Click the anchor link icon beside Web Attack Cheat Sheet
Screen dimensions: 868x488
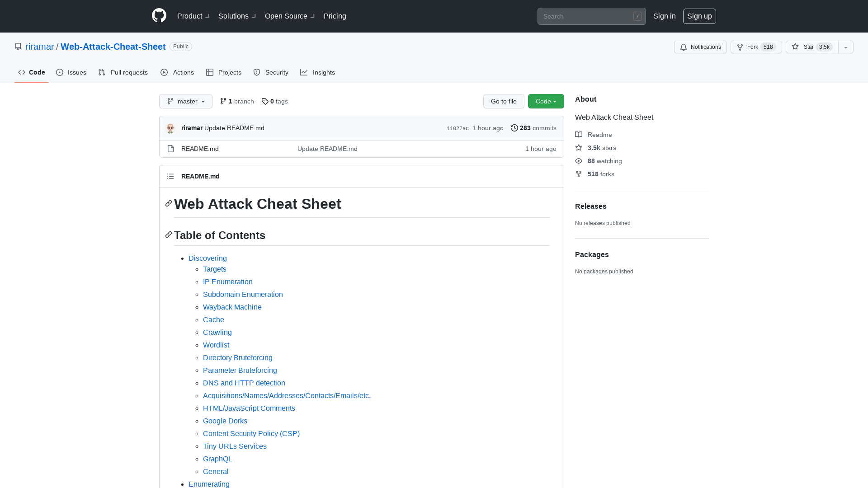click(169, 203)
